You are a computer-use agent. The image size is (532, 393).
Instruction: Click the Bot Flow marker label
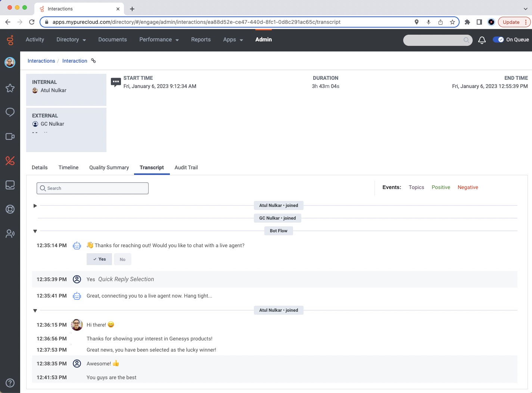pos(279,231)
